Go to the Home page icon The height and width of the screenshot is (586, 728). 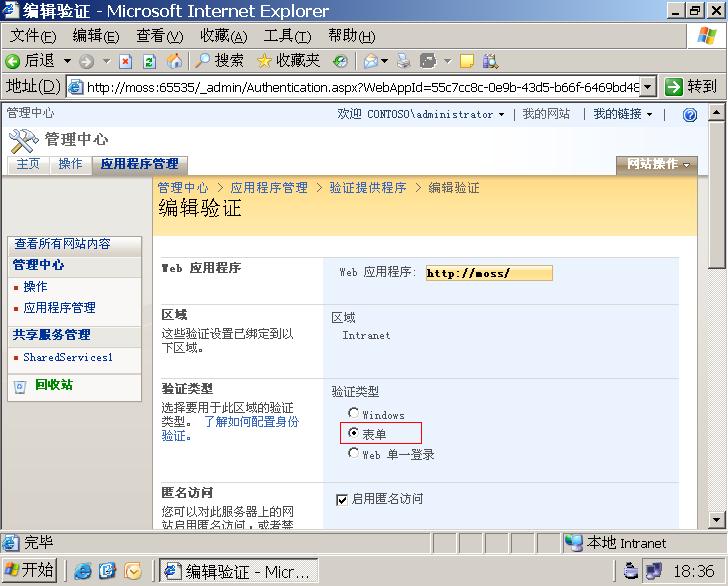pyautogui.click(x=174, y=61)
